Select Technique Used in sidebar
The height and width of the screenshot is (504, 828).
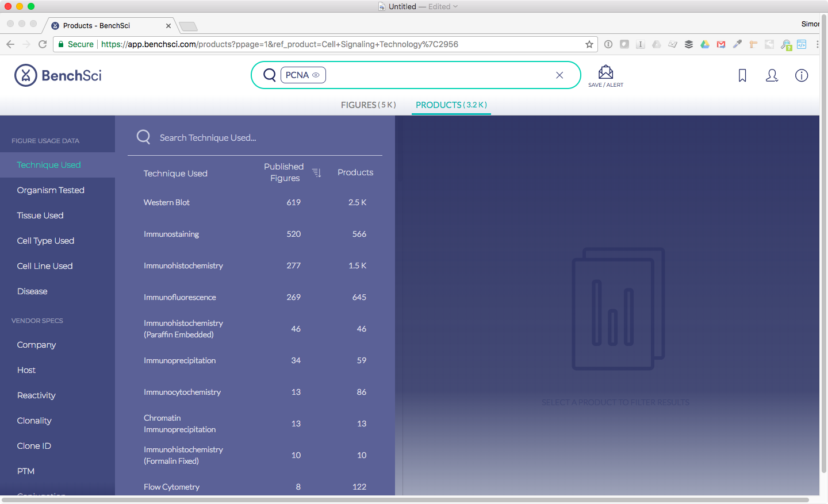pyautogui.click(x=57, y=165)
